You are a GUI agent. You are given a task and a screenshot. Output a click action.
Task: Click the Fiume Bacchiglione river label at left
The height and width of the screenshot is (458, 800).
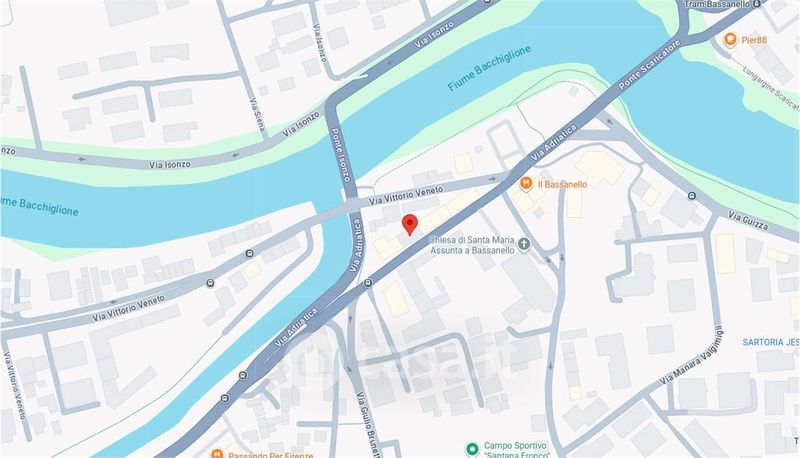[x=39, y=207]
